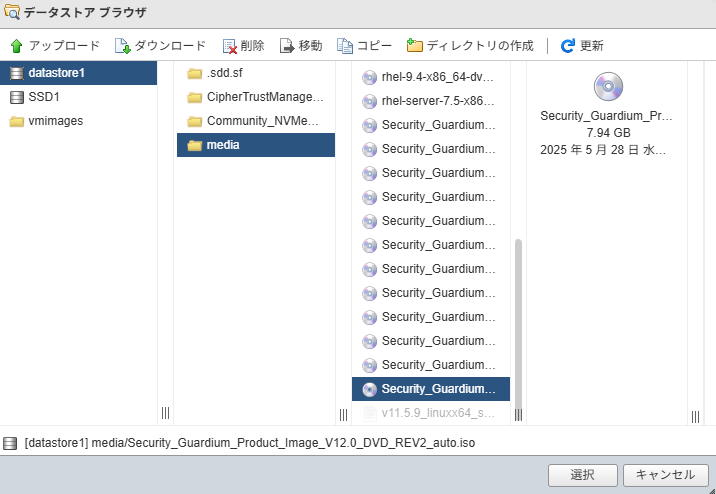Select SSD1 in the datastore list
Image resolution: width=716 pixels, height=494 pixels.
79,97
